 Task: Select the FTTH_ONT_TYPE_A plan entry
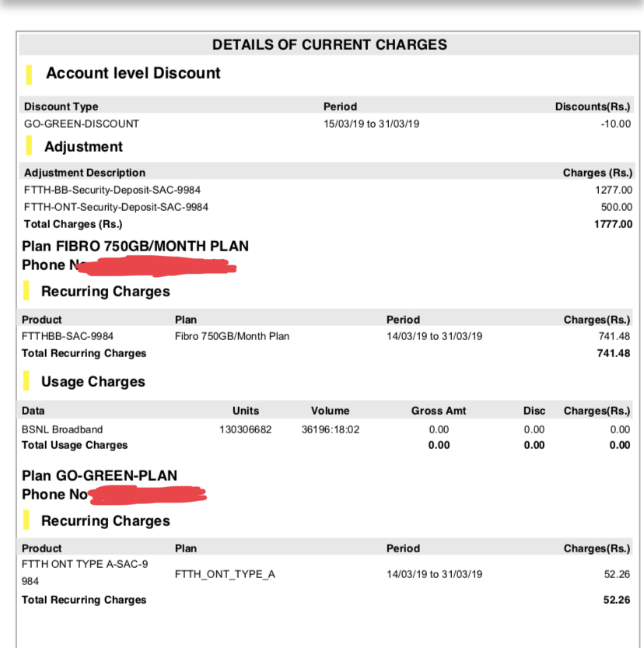(x=225, y=574)
